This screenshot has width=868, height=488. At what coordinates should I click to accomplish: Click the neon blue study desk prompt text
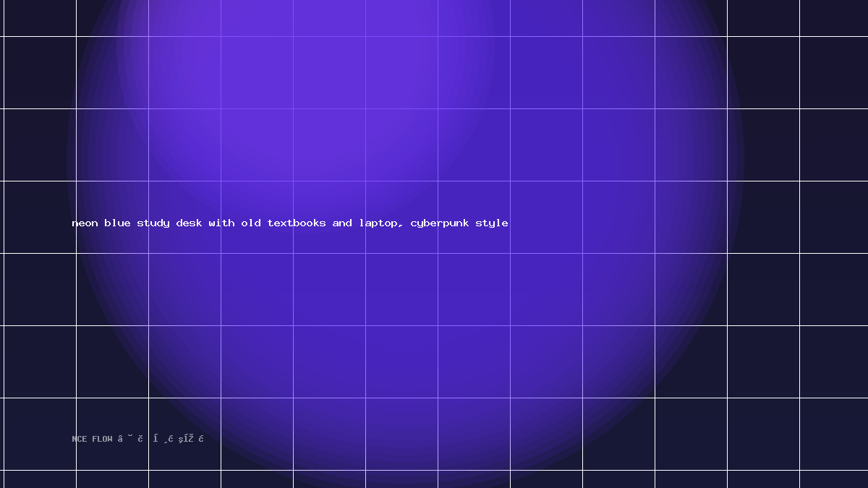click(x=290, y=223)
